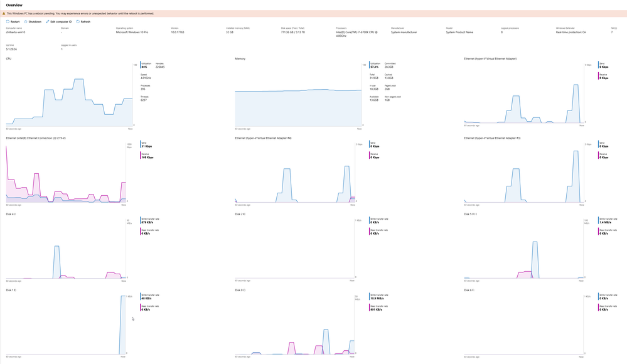
Task: Click the Shutdown power icon
Action: 26,21
